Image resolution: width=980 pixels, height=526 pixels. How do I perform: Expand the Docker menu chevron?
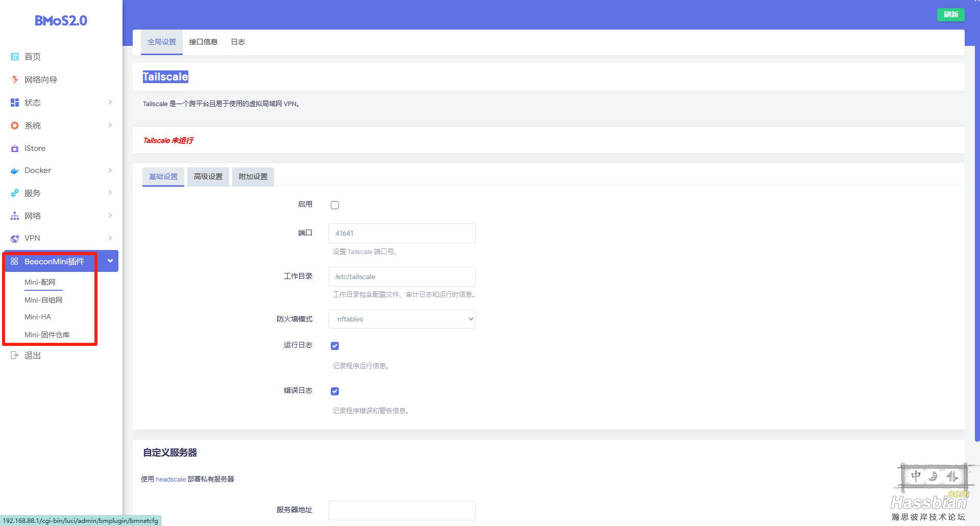point(110,170)
